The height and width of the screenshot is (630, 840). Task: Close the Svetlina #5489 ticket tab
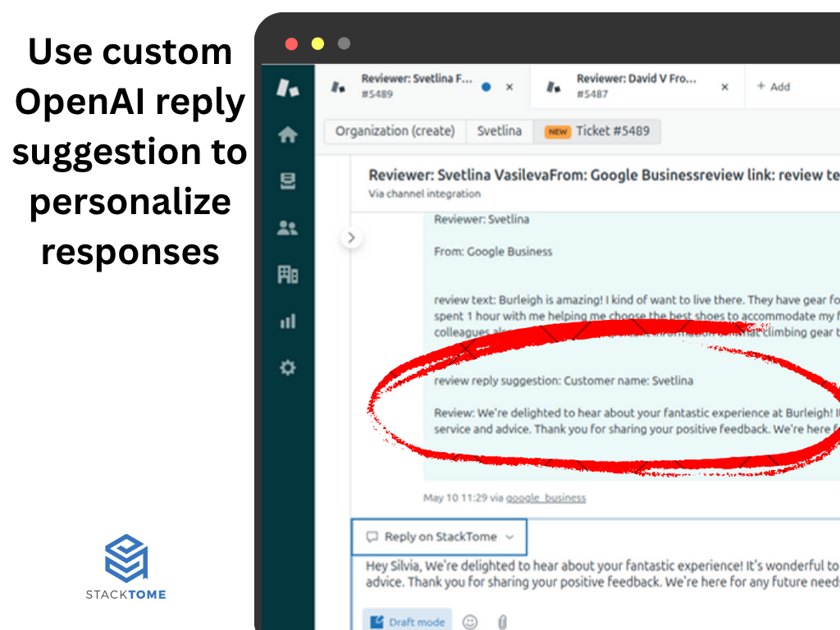tap(509, 87)
